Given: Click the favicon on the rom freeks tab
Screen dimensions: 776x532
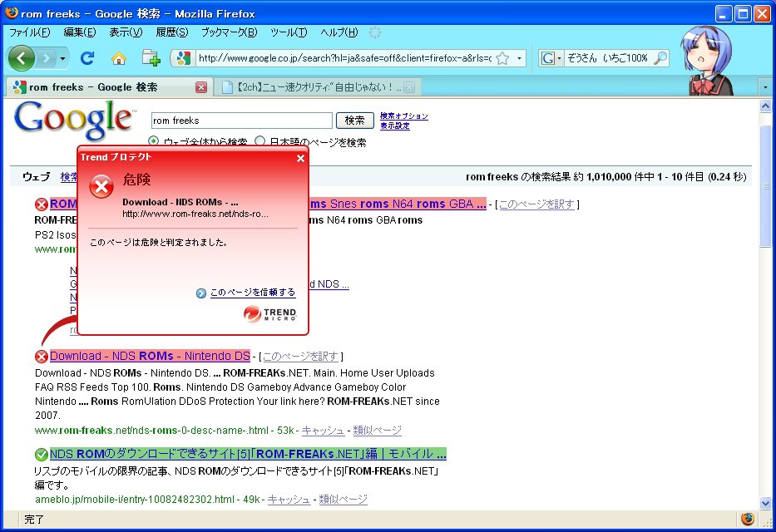Looking at the screenshot, I should (20, 87).
